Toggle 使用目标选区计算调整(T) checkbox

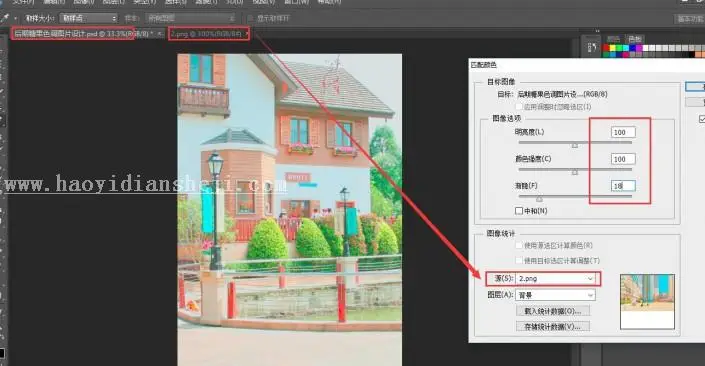520,260
